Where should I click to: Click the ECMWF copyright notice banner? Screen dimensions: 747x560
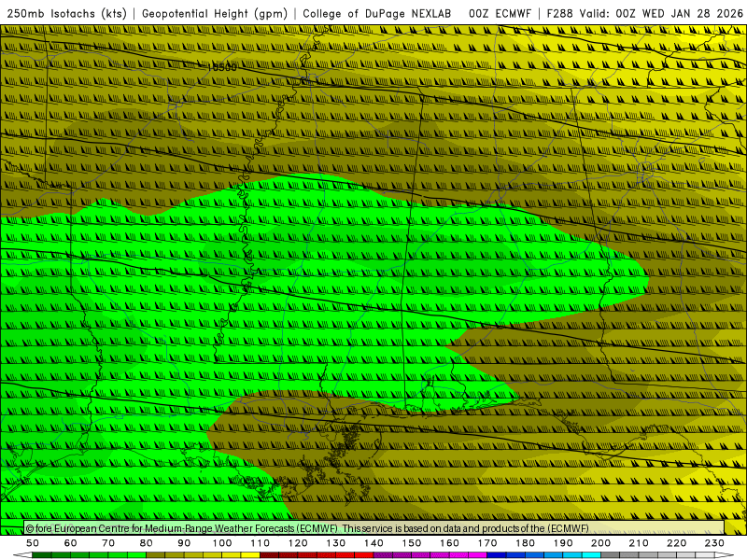tap(373, 528)
